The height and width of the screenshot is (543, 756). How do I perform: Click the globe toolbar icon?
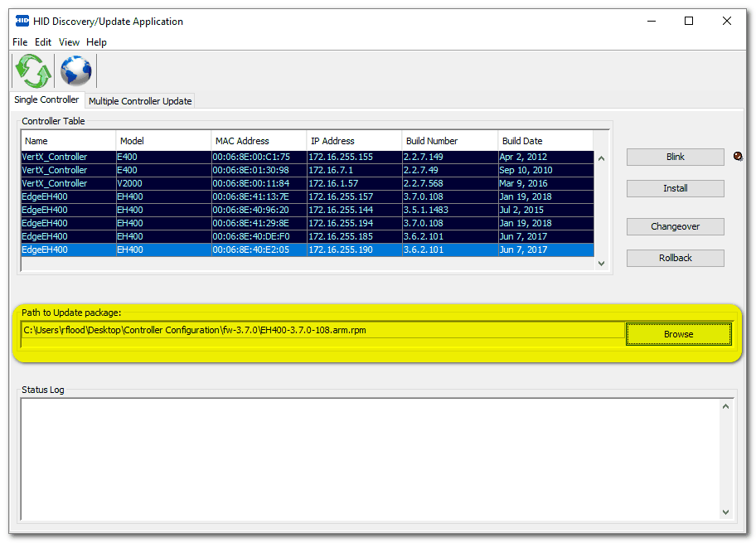(75, 70)
